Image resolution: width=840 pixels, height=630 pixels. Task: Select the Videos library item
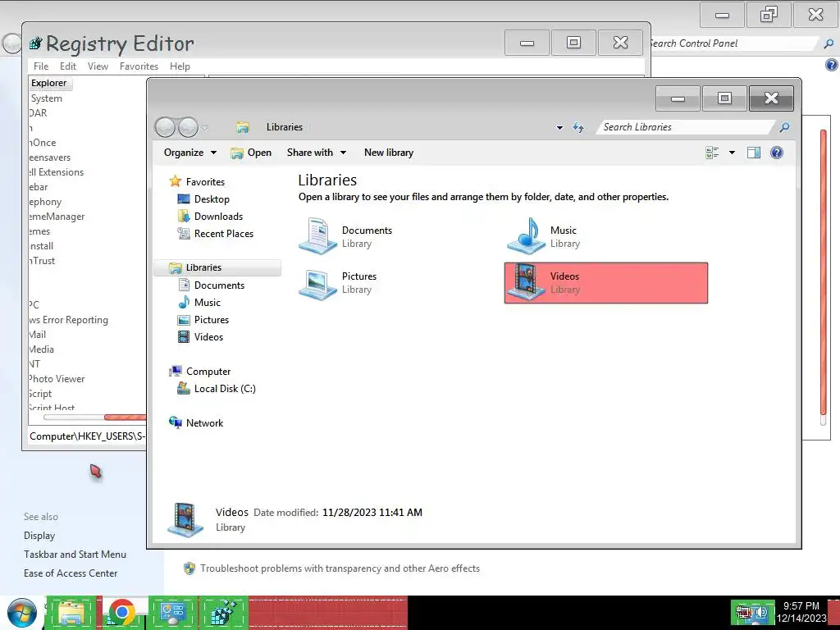(x=606, y=283)
